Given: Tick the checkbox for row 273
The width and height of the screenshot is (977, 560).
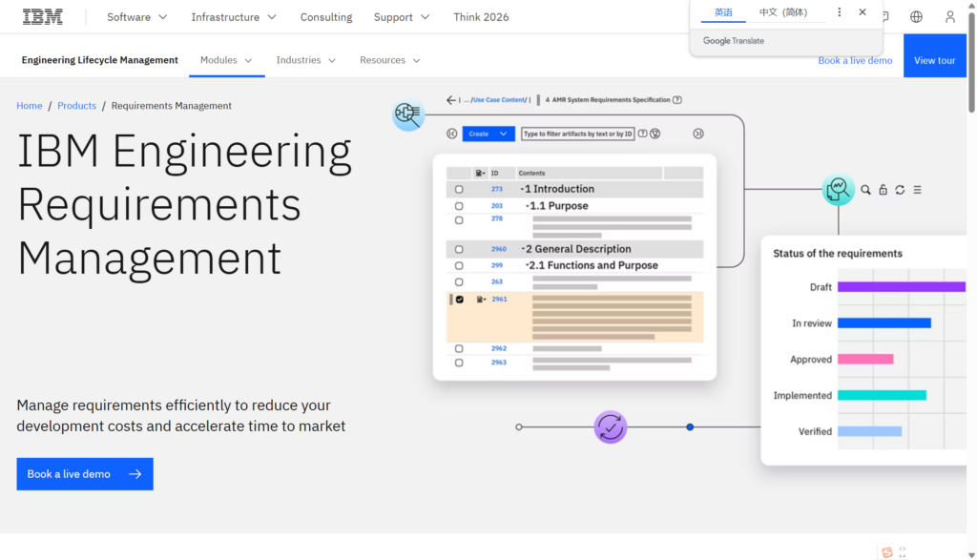Looking at the screenshot, I should tap(459, 189).
